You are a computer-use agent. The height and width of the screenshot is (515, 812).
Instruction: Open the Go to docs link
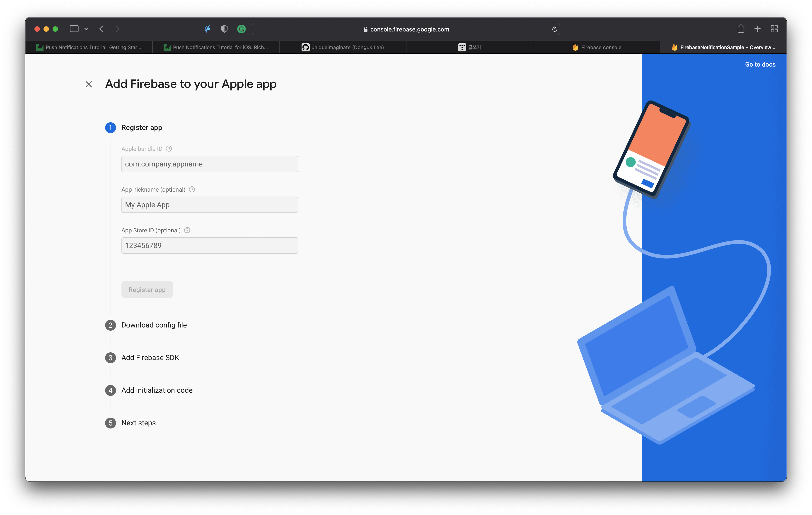click(x=760, y=64)
